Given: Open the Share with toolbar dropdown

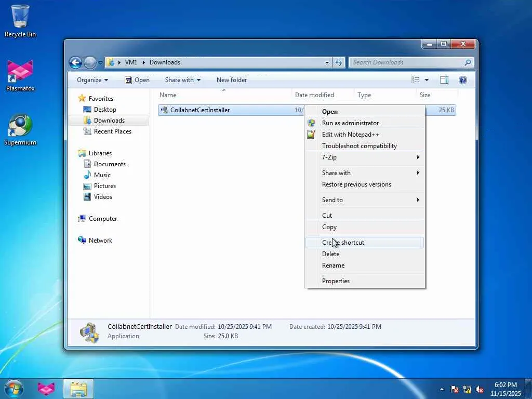Looking at the screenshot, I should [182, 80].
